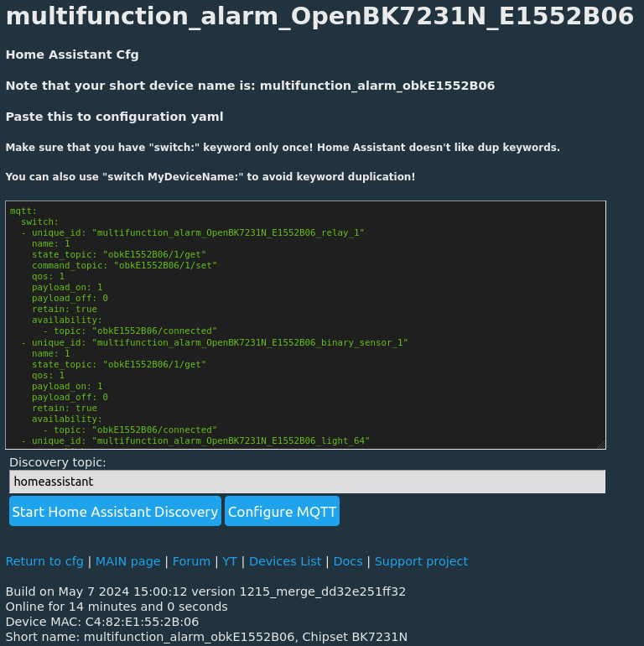644x646 pixels.
Task: Click Start Home Assistant Discovery button
Action: (115, 511)
